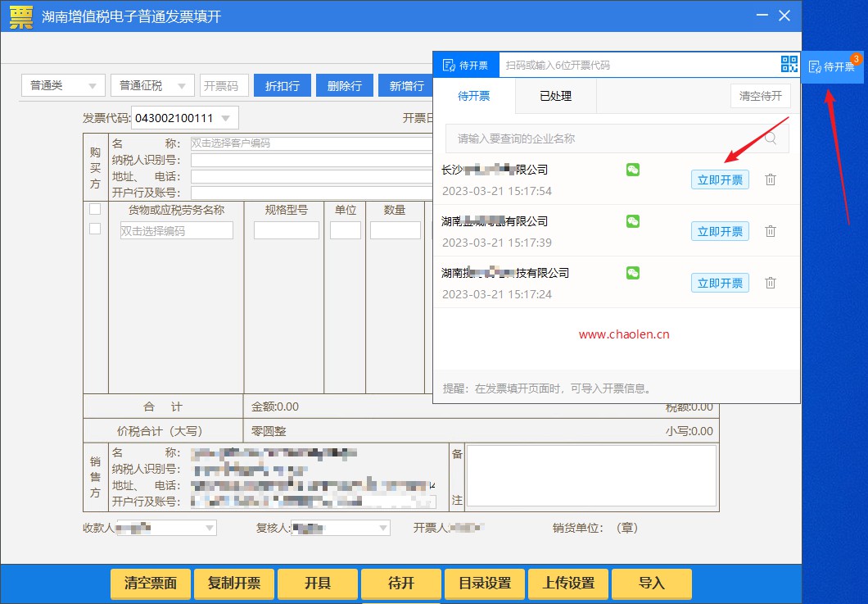Minimize the invoice window

(x=762, y=16)
